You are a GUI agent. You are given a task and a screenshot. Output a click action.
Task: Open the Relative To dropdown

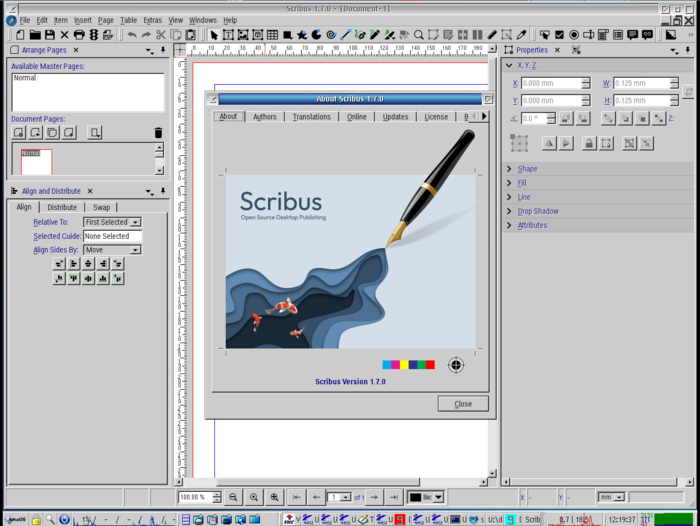112,222
